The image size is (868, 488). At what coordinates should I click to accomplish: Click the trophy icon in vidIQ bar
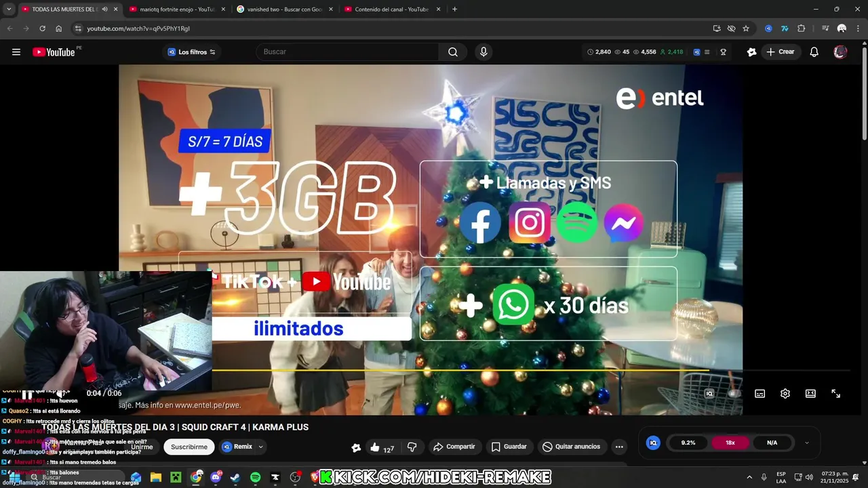click(x=724, y=52)
